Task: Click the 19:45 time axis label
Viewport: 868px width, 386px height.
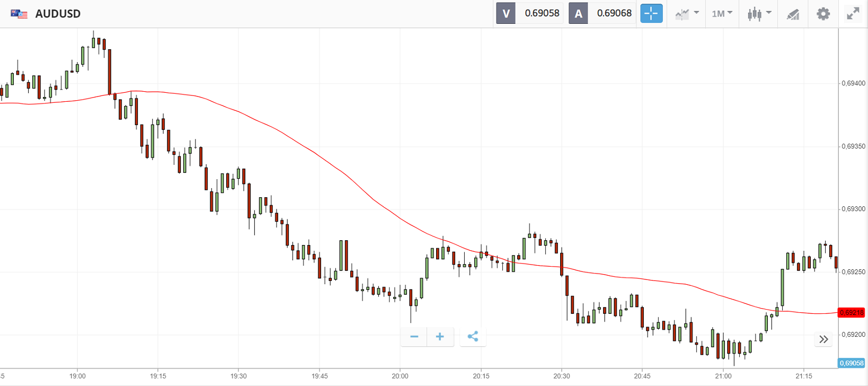Action: [x=320, y=376]
